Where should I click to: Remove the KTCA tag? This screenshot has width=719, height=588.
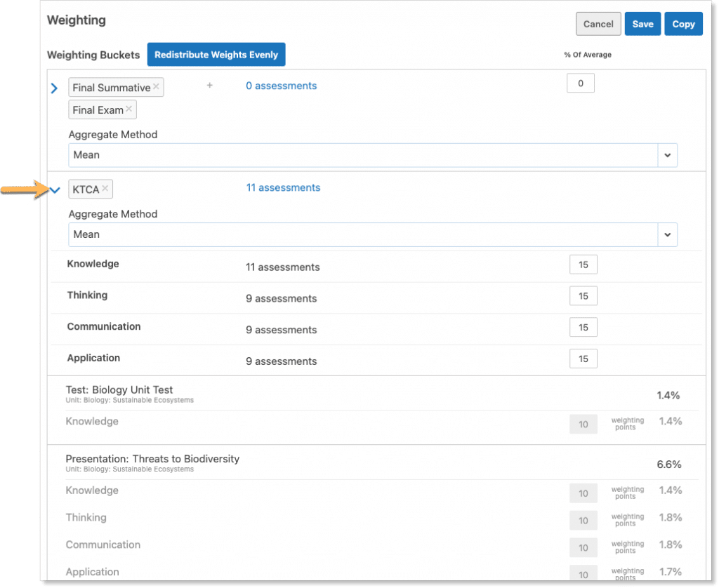105,189
